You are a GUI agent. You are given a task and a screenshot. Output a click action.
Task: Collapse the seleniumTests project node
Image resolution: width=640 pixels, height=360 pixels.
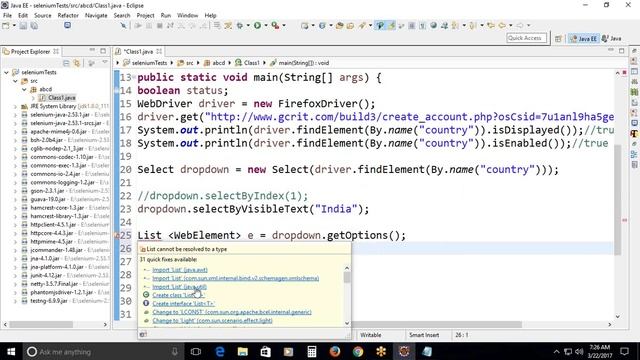(x=7, y=72)
